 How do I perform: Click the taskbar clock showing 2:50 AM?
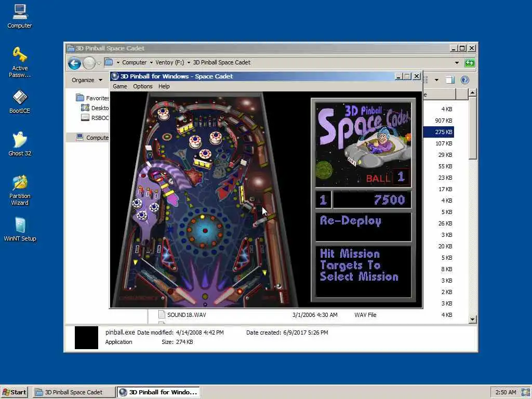pos(506,392)
